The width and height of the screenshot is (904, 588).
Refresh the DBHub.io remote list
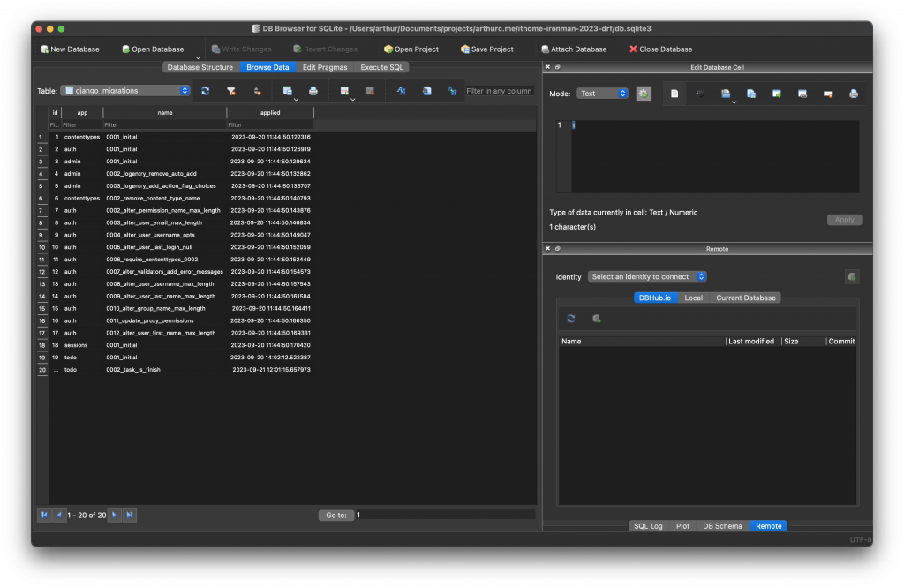click(571, 318)
